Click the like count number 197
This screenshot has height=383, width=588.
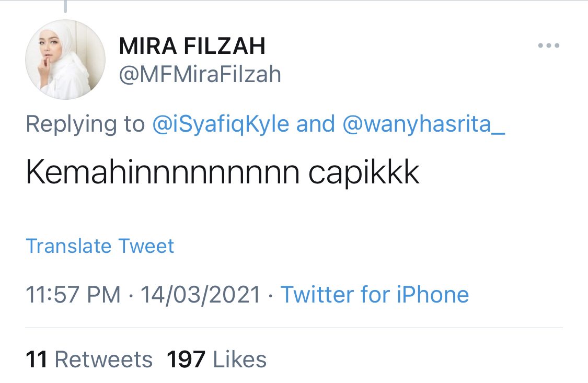[x=186, y=359]
